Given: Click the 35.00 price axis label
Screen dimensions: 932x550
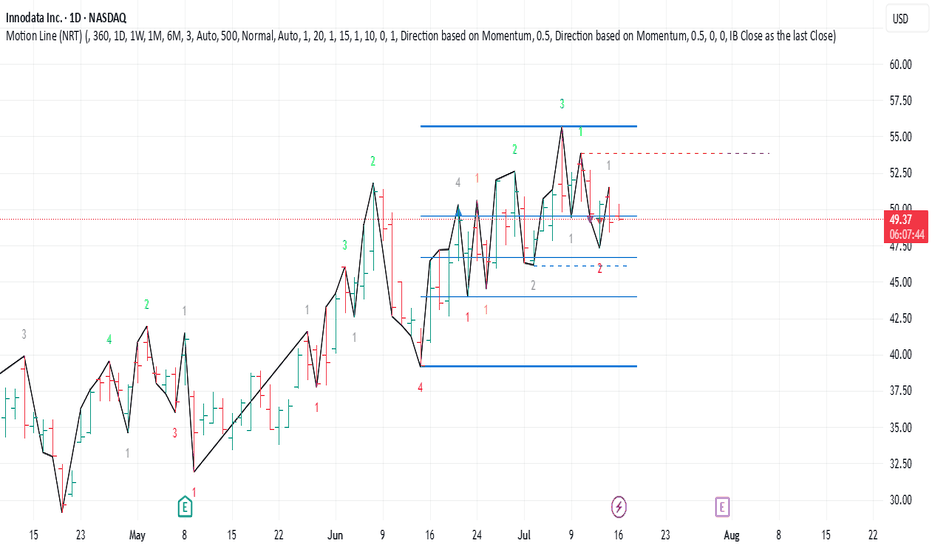Looking at the screenshot, I should (x=900, y=427).
